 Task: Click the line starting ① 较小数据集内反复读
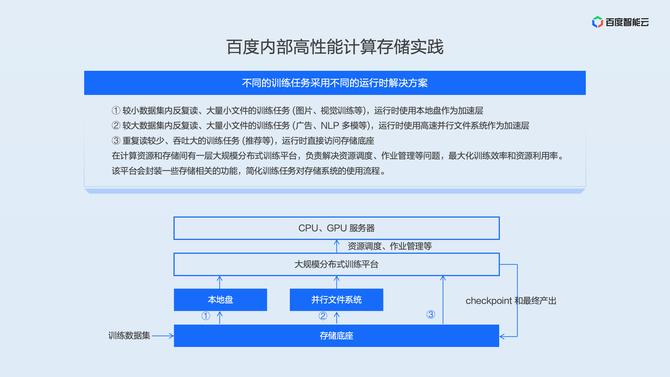pos(297,111)
